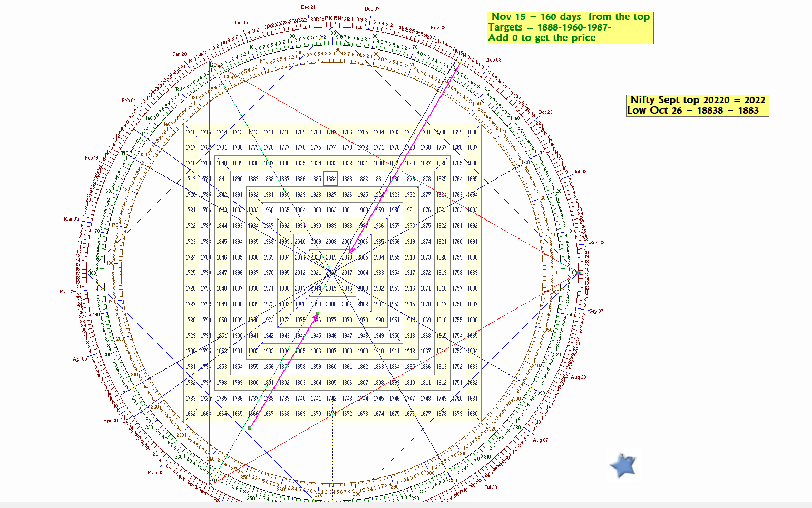This screenshot has width=812, height=508.
Task: Click the Apr 20 date label
Action: tap(111, 421)
